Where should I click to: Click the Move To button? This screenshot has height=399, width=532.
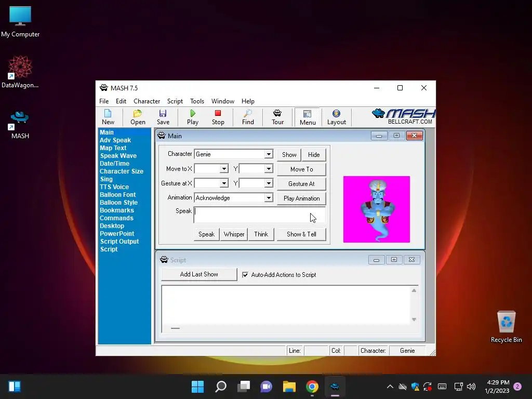[302, 169]
